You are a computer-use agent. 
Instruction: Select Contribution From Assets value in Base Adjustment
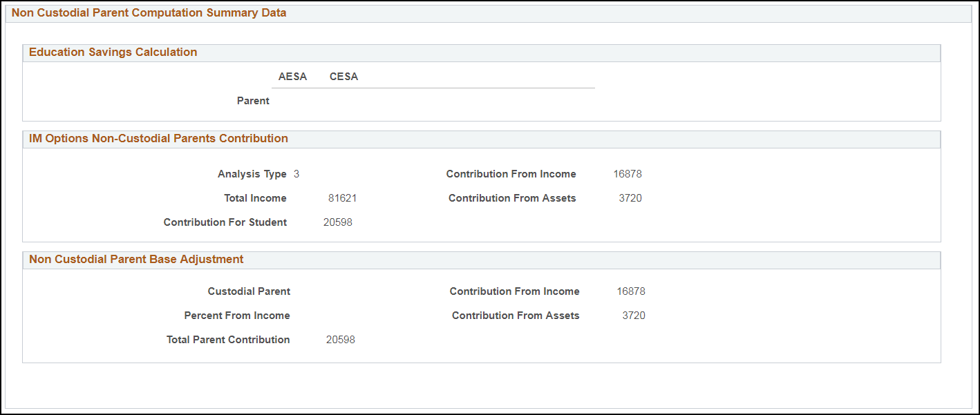(x=633, y=316)
